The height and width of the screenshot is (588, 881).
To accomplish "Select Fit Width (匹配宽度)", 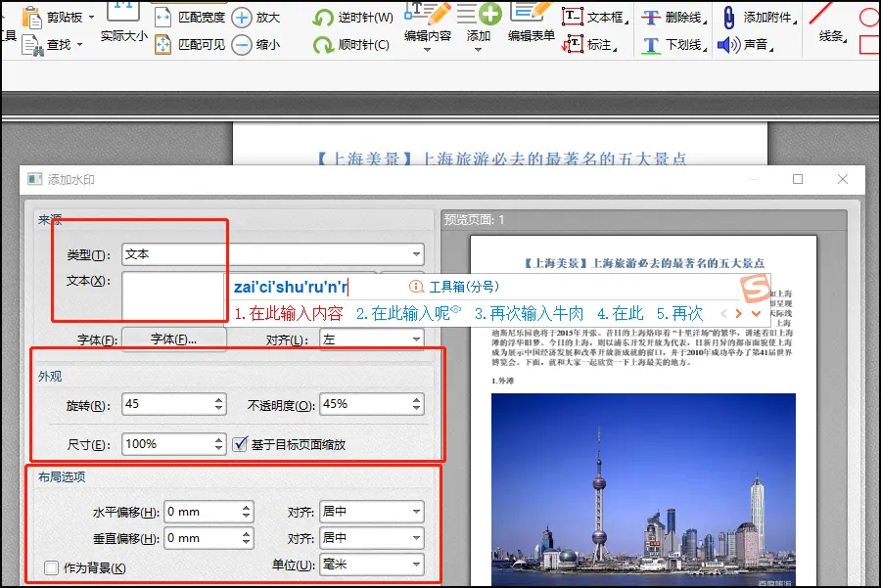I will click(x=189, y=18).
